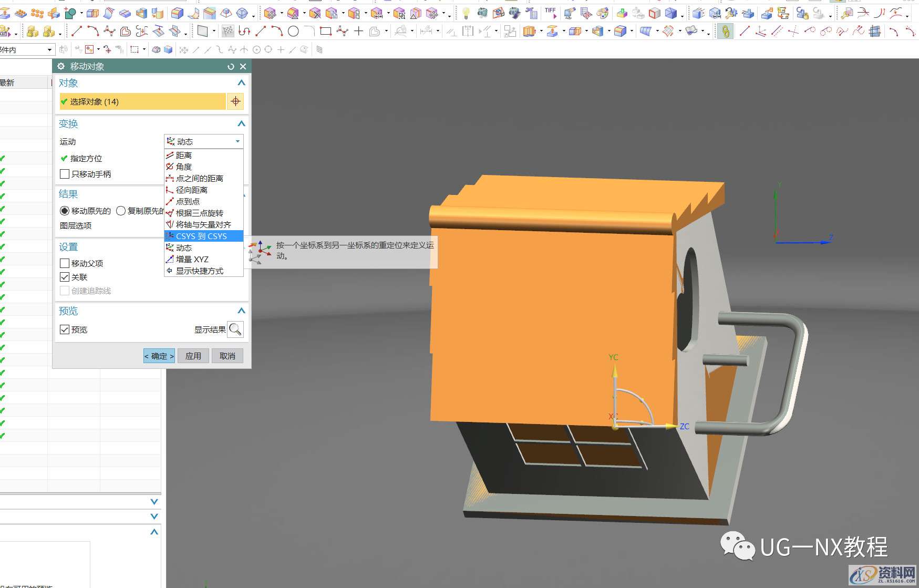Select the rectangle sketch tool
919x588 pixels.
pos(325,32)
